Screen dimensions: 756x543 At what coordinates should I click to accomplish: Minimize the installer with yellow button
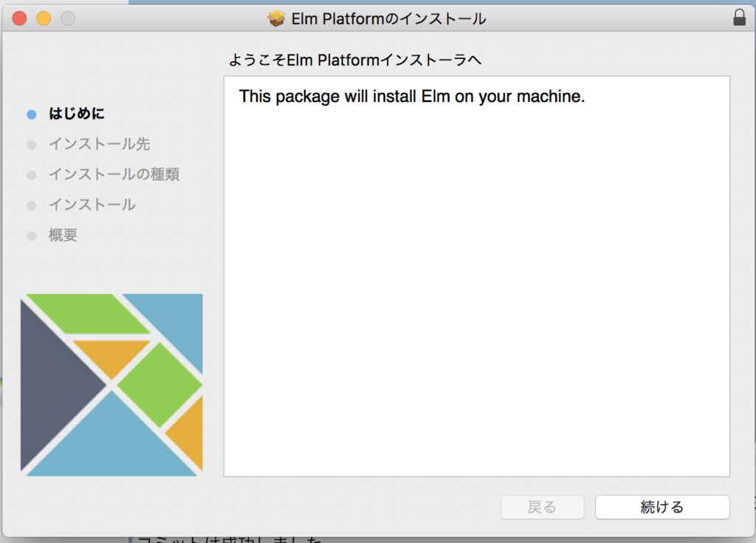pos(44,18)
